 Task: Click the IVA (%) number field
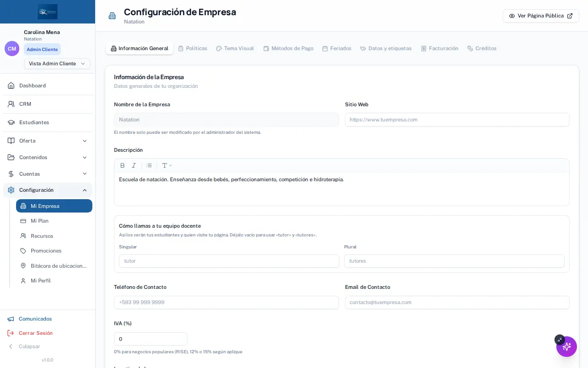point(151,339)
